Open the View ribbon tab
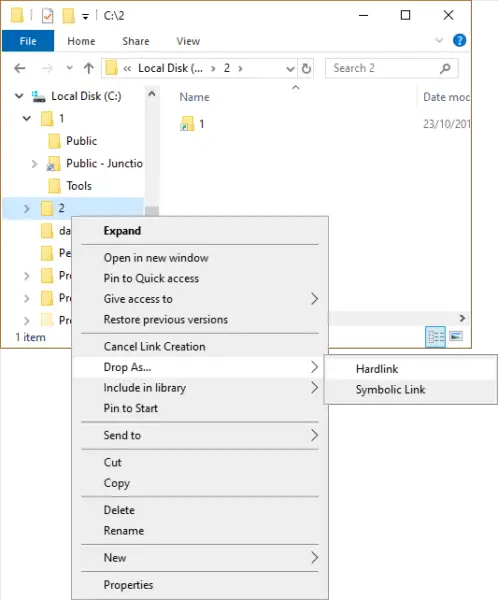Viewport: 498px width, 600px height. pyautogui.click(x=188, y=41)
